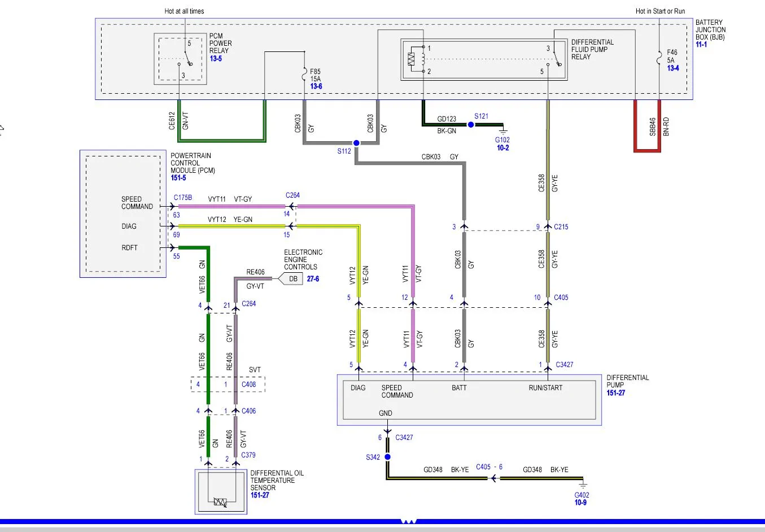The image size is (765, 532).
Task: Select the 'DIFFERENTIAL PUMP' component label
Action: (628, 382)
